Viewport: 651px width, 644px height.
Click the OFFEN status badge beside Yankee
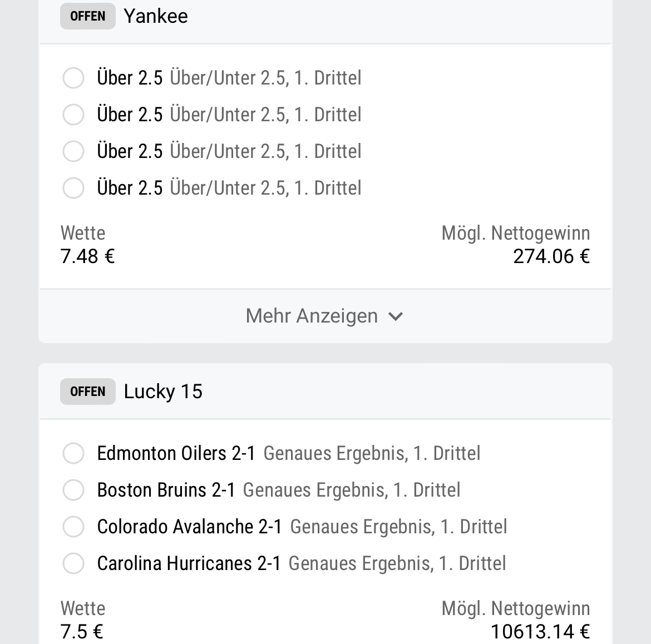tap(87, 16)
